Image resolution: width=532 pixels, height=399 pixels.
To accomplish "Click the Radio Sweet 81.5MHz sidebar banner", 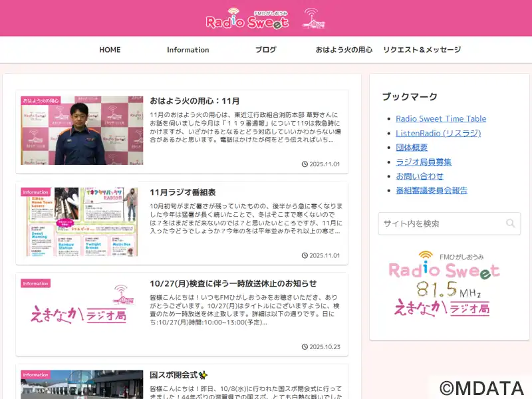I will pyautogui.click(x=444, y=283).
